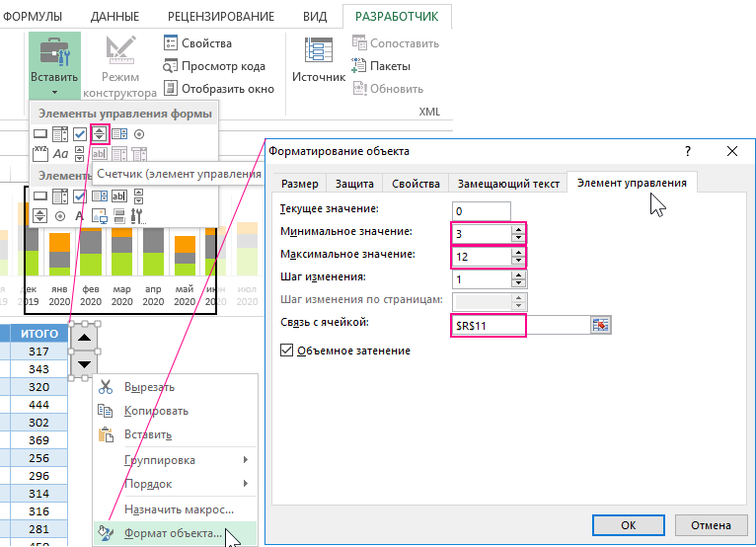This screenshot has height=547, width=756.
Task: Decrease the Максимальное значение spinner value
Action: [x=518, y=261]
